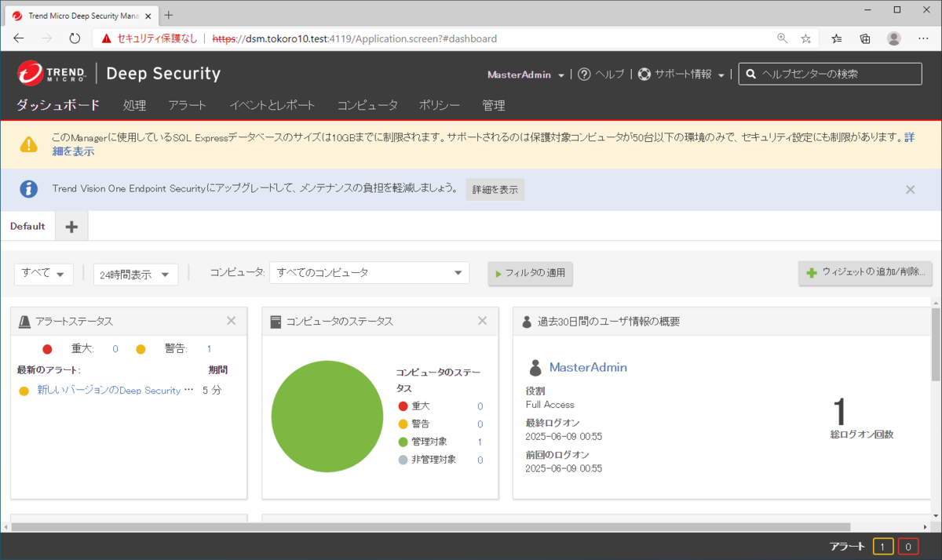Open the 管理 menu
This screenshot has height=560, width=942.
494,105
